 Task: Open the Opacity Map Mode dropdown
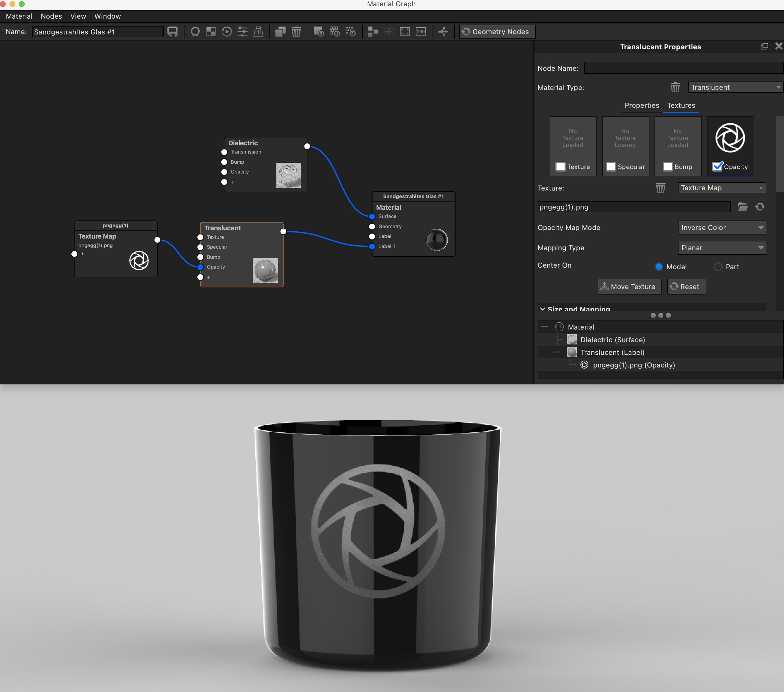tap(722, 228)
